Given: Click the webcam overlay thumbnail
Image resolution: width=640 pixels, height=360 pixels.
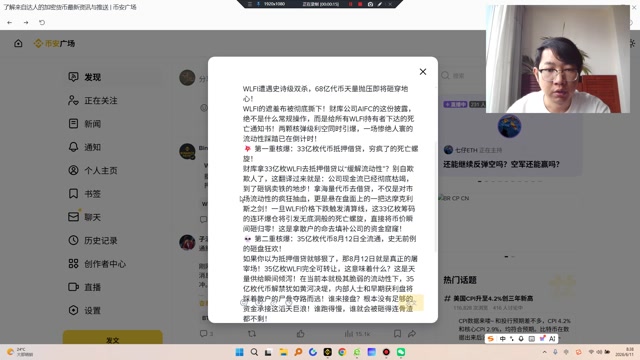Looking at the screenshot, I should [x=558, y=59].
